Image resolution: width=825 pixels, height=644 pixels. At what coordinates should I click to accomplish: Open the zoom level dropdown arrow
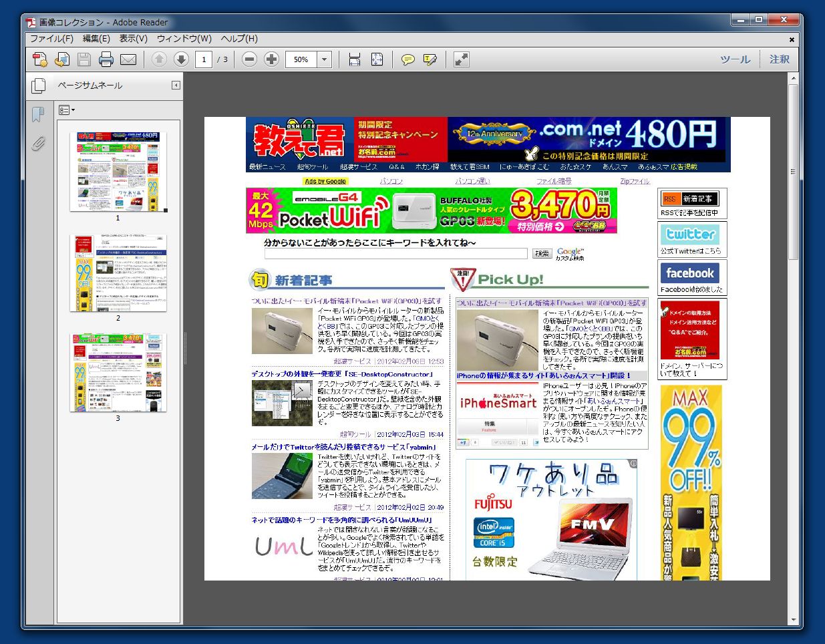pyautogui.click(x=324, y=59)
